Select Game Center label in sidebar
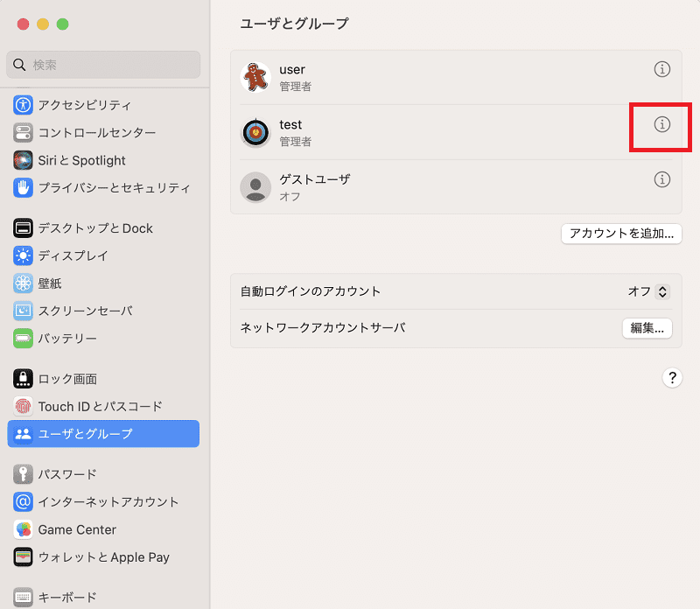 77,529
